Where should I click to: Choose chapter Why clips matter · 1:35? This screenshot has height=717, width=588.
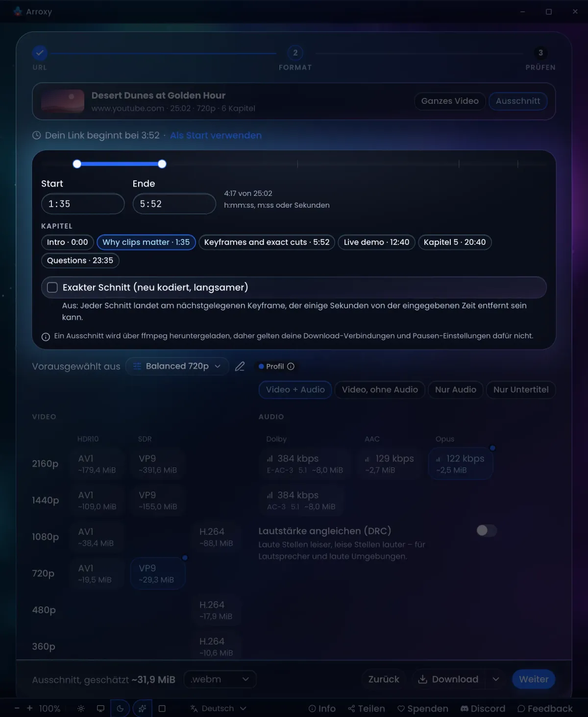[146, 242]
